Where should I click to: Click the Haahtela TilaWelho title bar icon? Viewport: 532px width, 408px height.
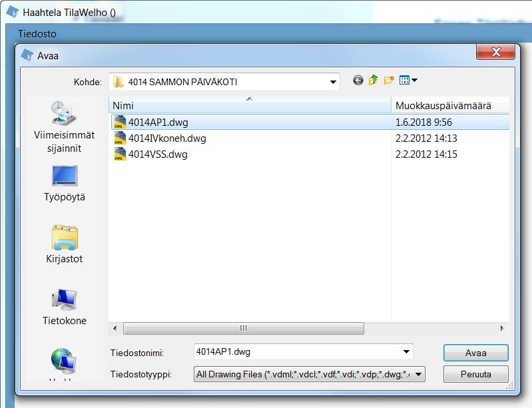13,12
